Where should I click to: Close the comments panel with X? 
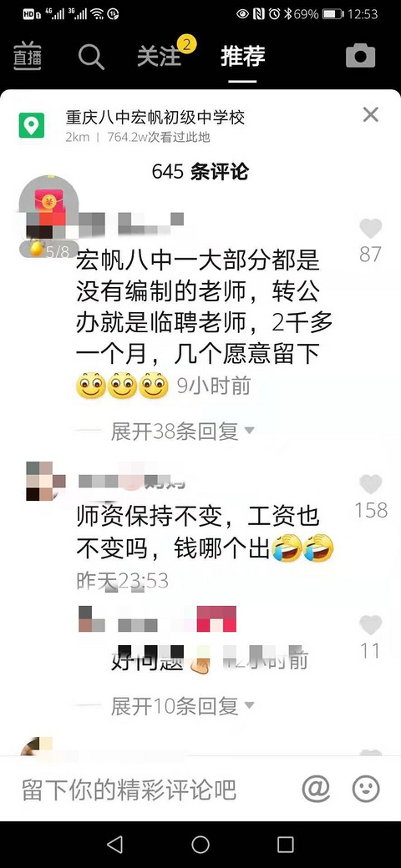point(371,114)
